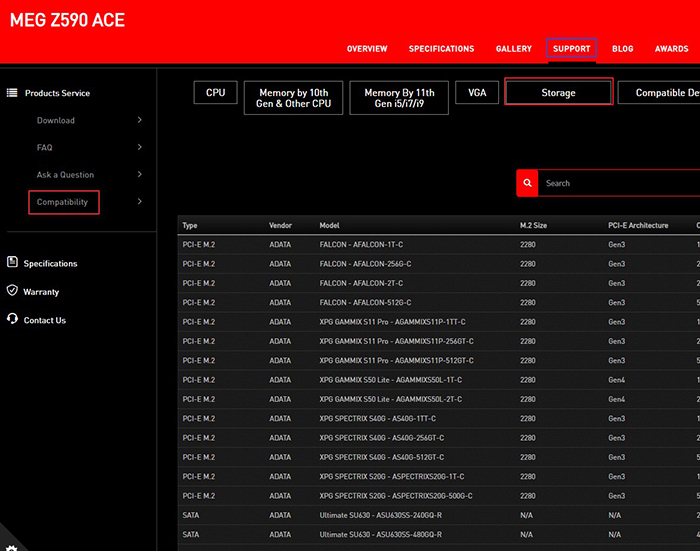Select the Support tab
Image resolution: width=700 pixels, height=551 pixels.
click(x=571, y=48)
